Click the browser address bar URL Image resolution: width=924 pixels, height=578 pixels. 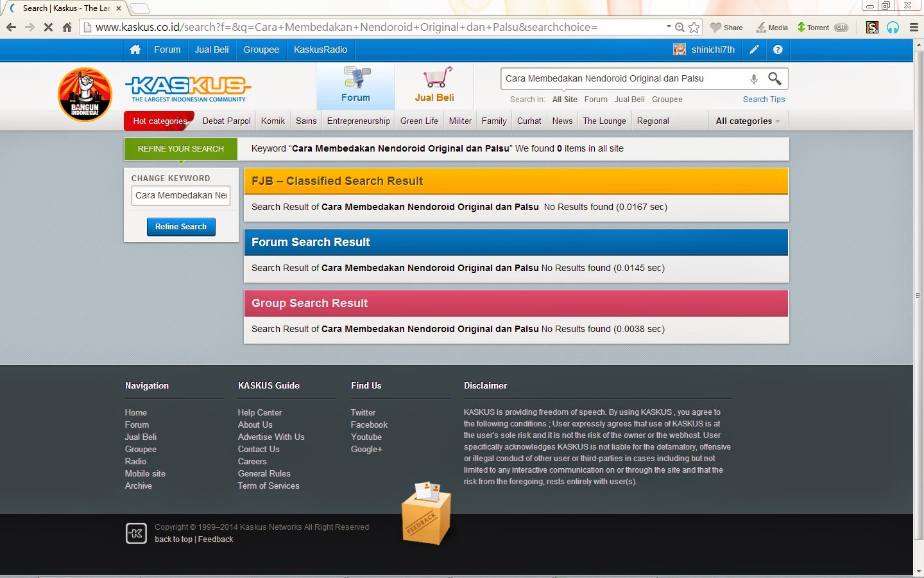pos(346,27)
